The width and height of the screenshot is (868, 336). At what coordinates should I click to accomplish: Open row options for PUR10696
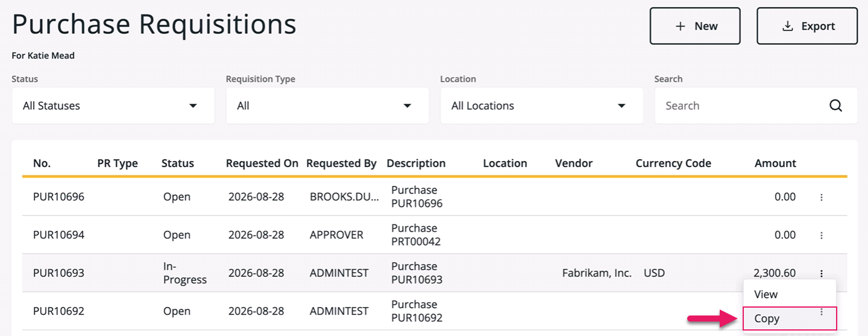click(822, 197)
